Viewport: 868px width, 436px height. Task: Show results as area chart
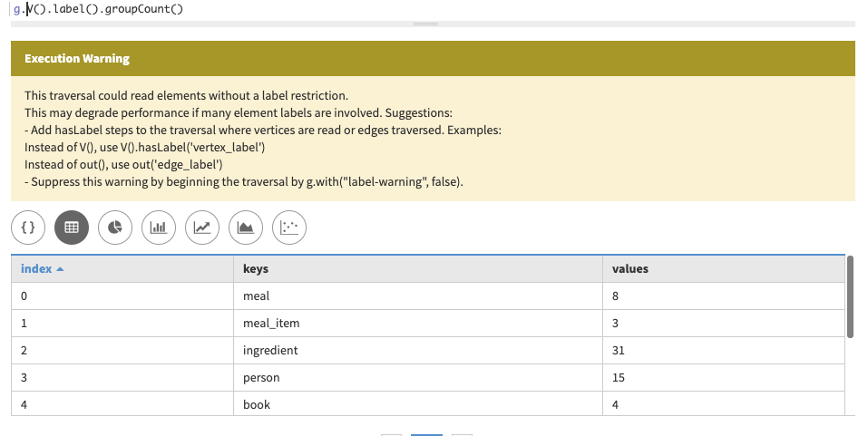(x=246, y=228)
